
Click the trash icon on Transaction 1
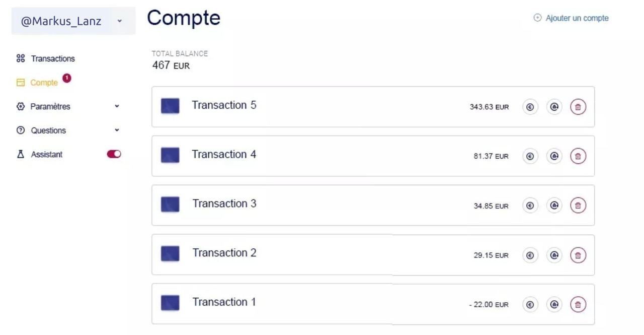[x=578, y=304]
